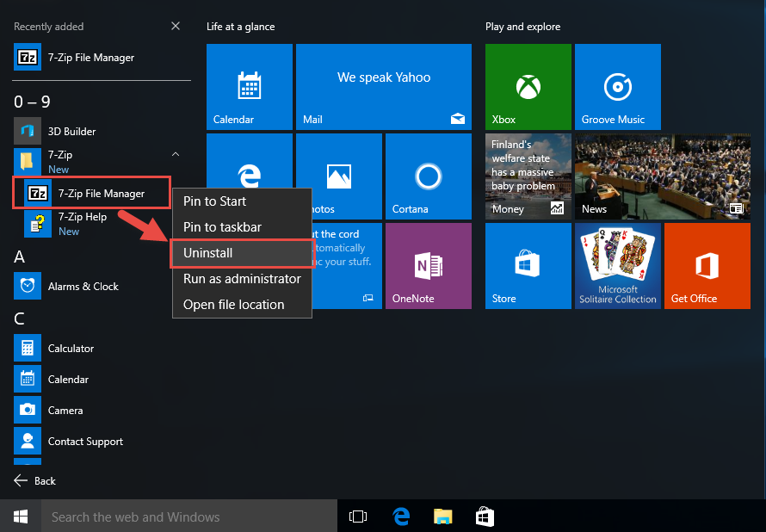The height and width of the screenshot is (532, 766).
Task: Open Store from the taskbar
Action: pos(485,517)
